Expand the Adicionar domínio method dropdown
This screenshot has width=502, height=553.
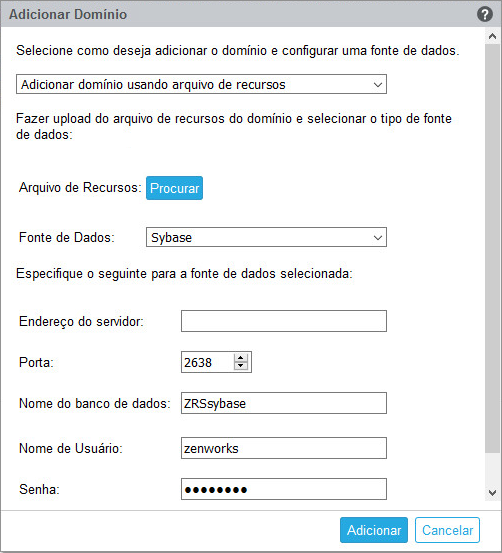[x=201, y=84]
